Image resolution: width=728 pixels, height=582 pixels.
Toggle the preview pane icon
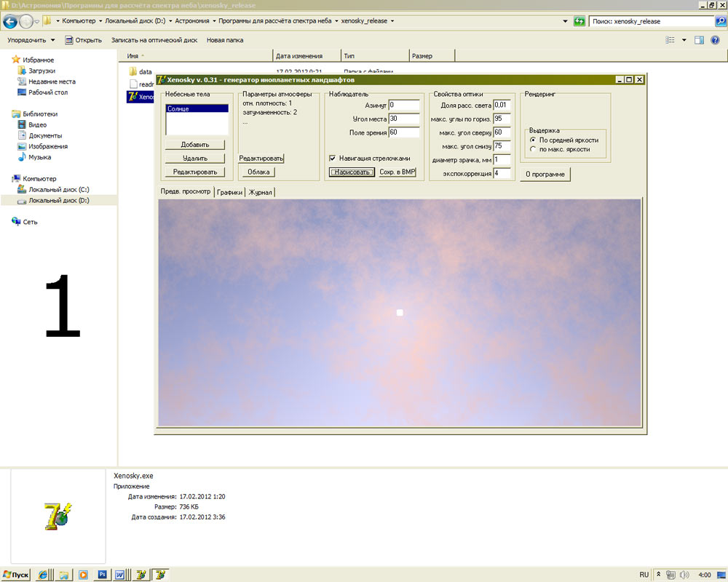(x=699, y=41)
